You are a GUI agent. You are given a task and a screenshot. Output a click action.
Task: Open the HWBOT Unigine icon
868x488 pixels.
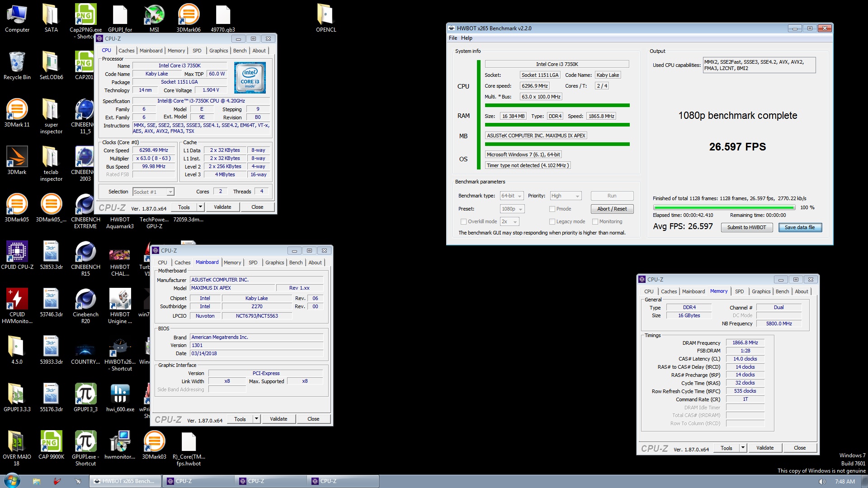click(x=120, y=306)
